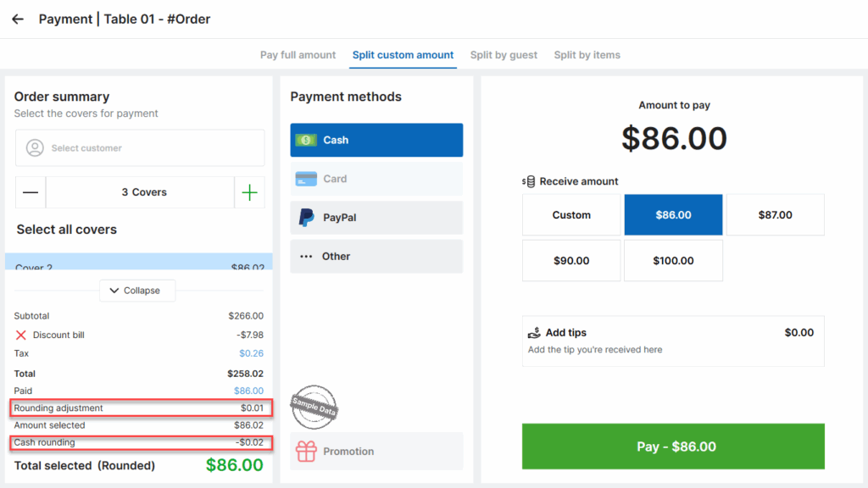Increase covers with the green plus icon

click(x=250, y=192)
